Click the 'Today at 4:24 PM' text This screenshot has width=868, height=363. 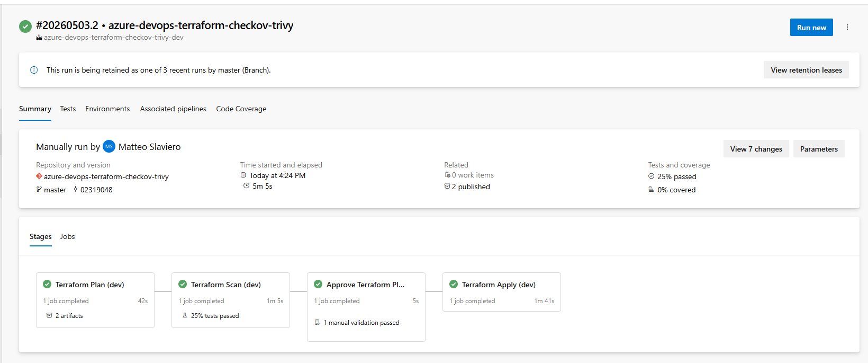[x=277, y=175]
